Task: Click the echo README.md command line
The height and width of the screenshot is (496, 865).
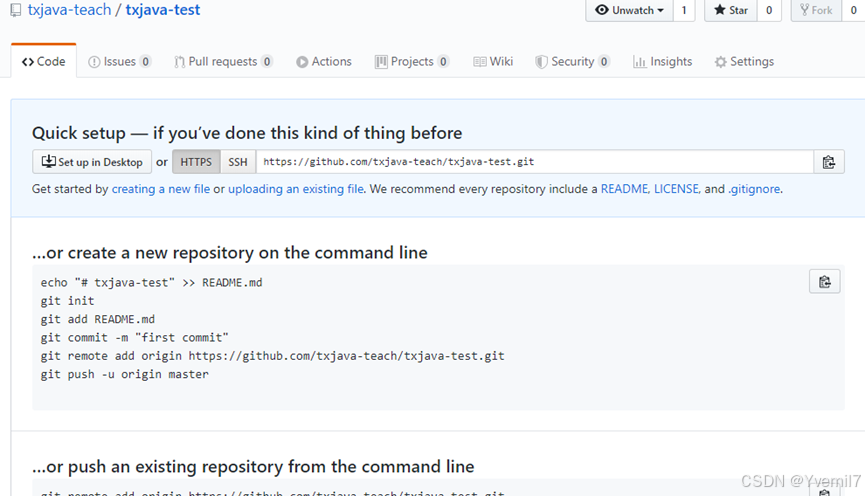Action: tap(151, 283)
